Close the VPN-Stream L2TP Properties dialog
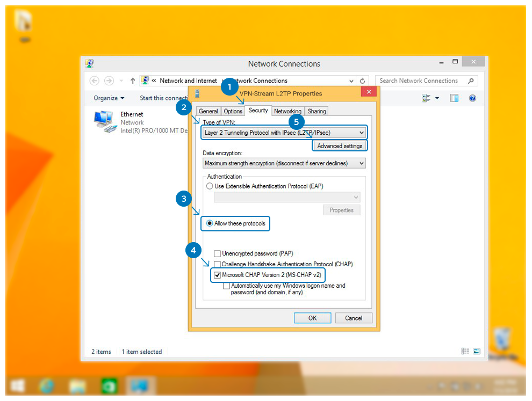This screenshot has height=401, width=532. 369,91
